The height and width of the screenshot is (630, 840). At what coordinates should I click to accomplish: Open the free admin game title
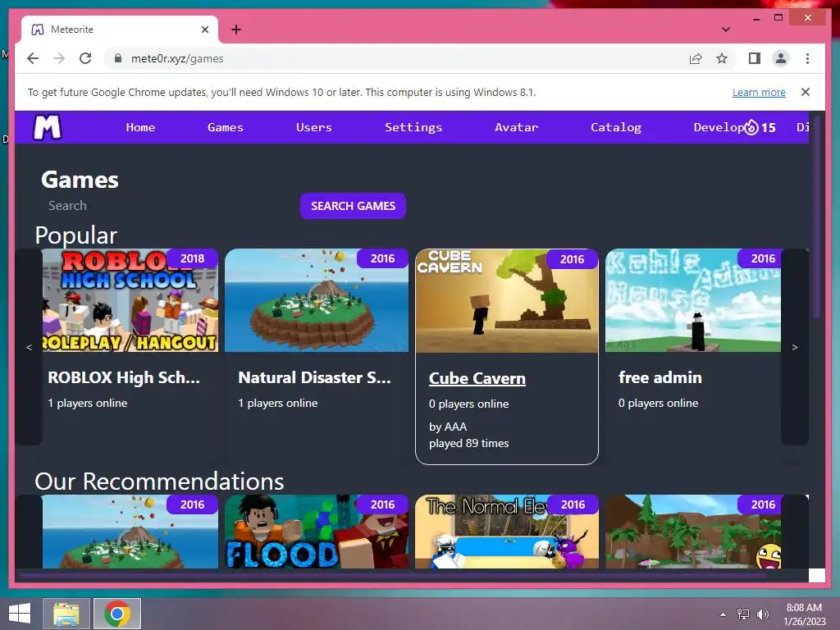[660, 377]
